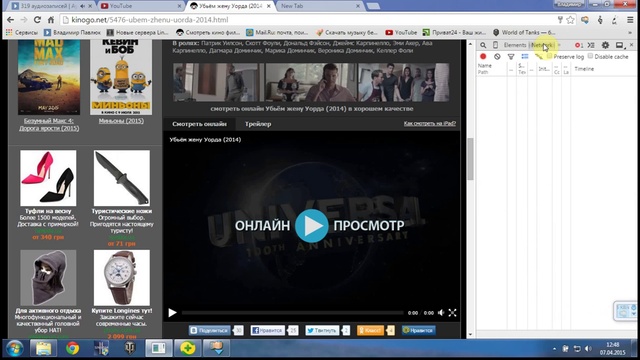Click the system tray volume icon

click(x=588, y=349)
